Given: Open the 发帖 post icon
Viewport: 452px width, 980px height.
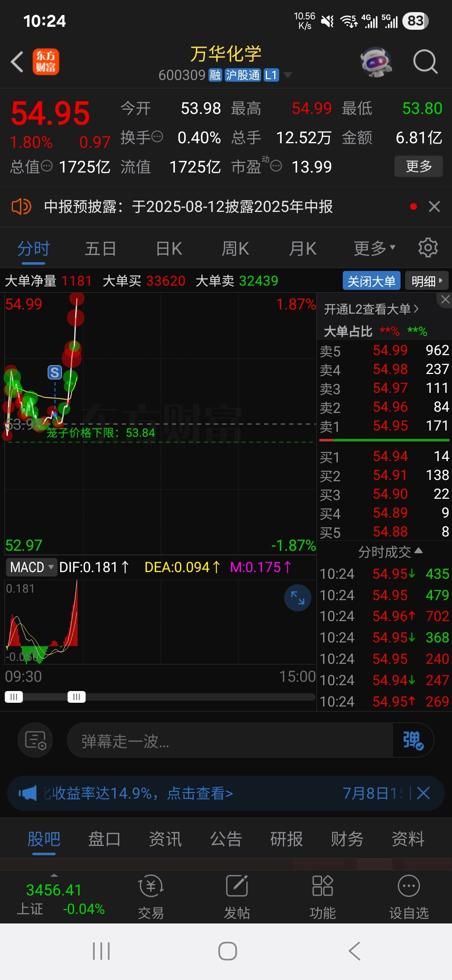Looking at the screenshot, I should pos(237,896).
